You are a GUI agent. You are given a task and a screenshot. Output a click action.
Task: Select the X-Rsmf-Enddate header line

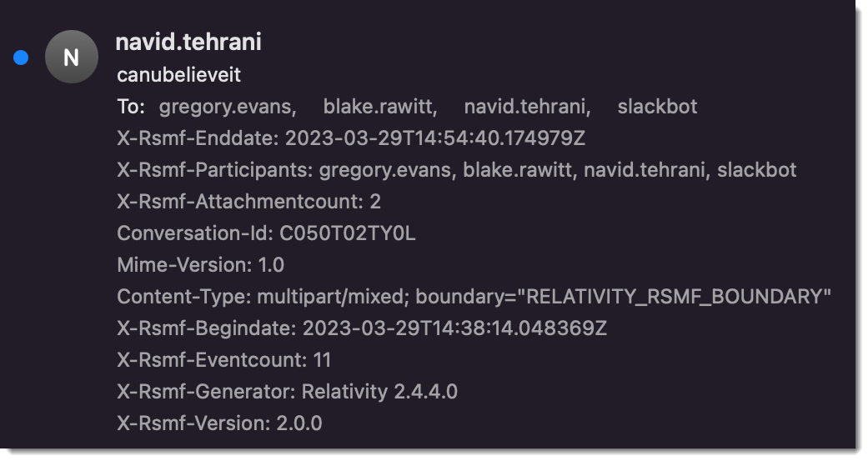point(351,138)
